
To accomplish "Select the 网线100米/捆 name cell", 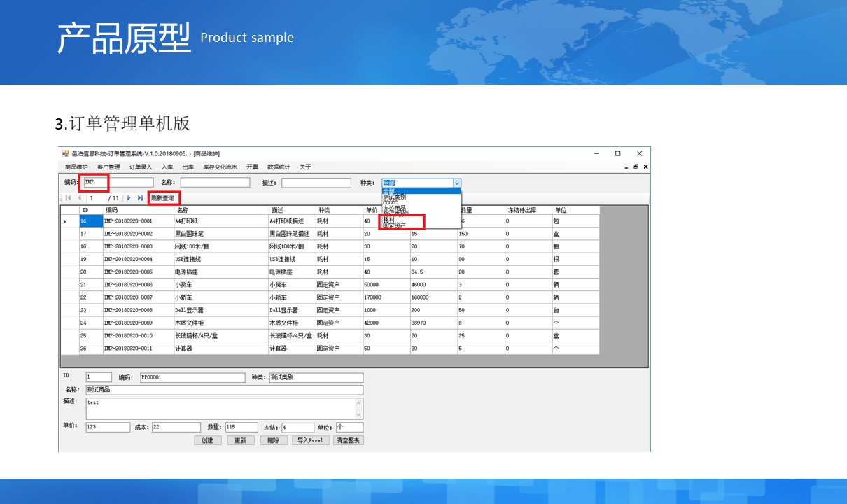I will [x=221, y=246].
